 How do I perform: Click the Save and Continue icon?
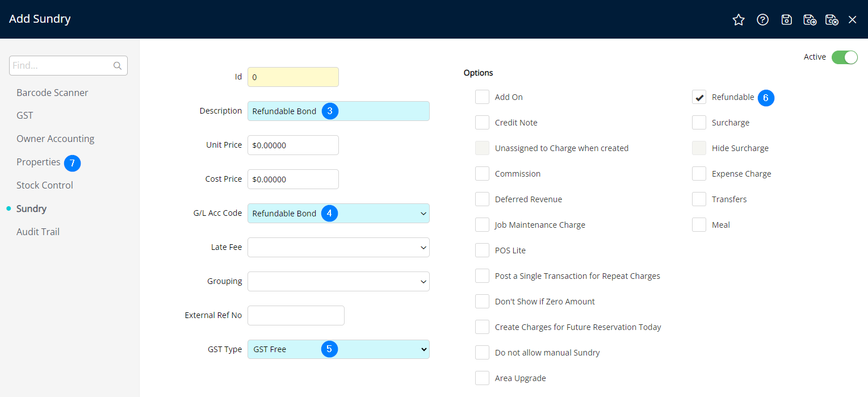coord(810,20)
